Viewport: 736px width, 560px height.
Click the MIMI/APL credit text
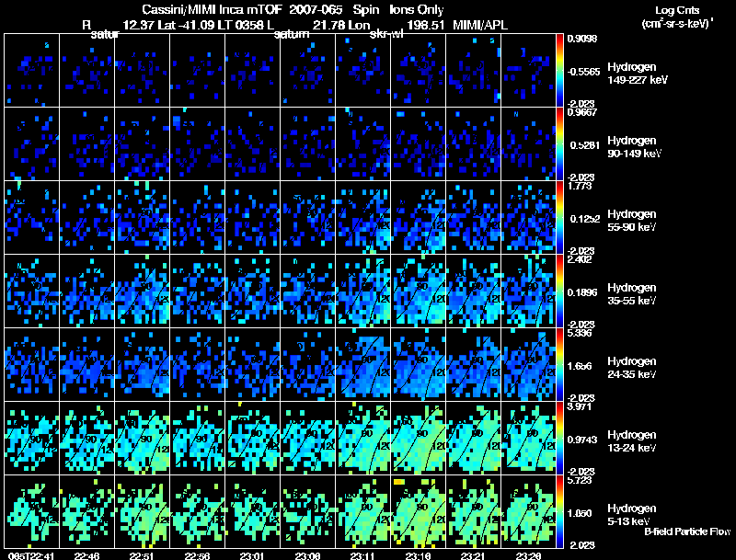[480, 25]
